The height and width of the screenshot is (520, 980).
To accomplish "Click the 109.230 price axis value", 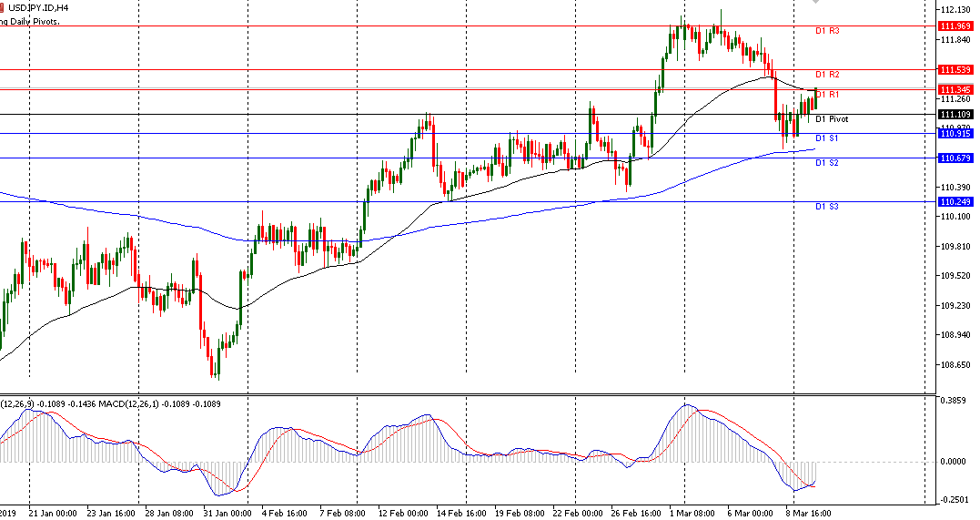I will click(x=955, y=306).
